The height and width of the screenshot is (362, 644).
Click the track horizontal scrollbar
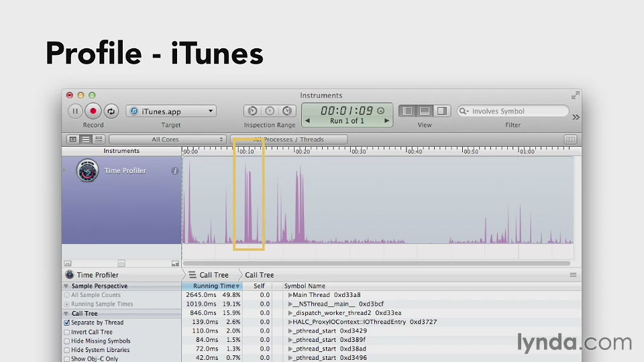[376, 263]
